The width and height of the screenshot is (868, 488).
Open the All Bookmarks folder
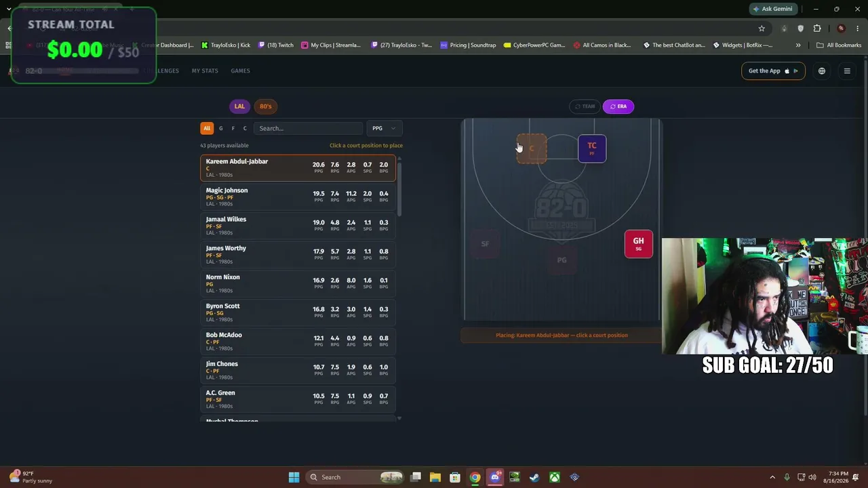pos(839,45)
